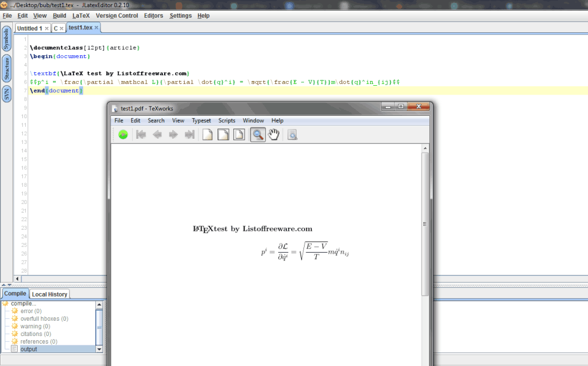Image resolution: width=588 pixels, height=366 pixels.
Task: Click the sun icon beside warning (0)
Action: click(x=15, y=326)
